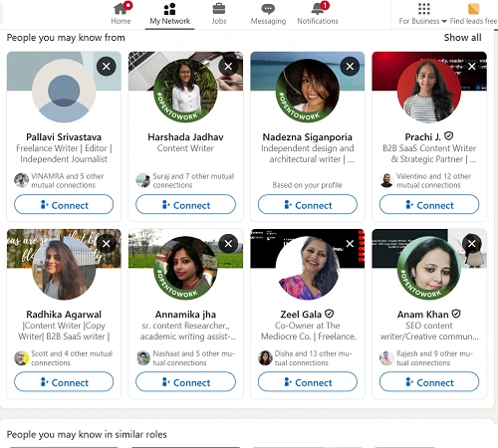
Task: Click Zeel Gala's verification badge icon
Action: point(330,314)
